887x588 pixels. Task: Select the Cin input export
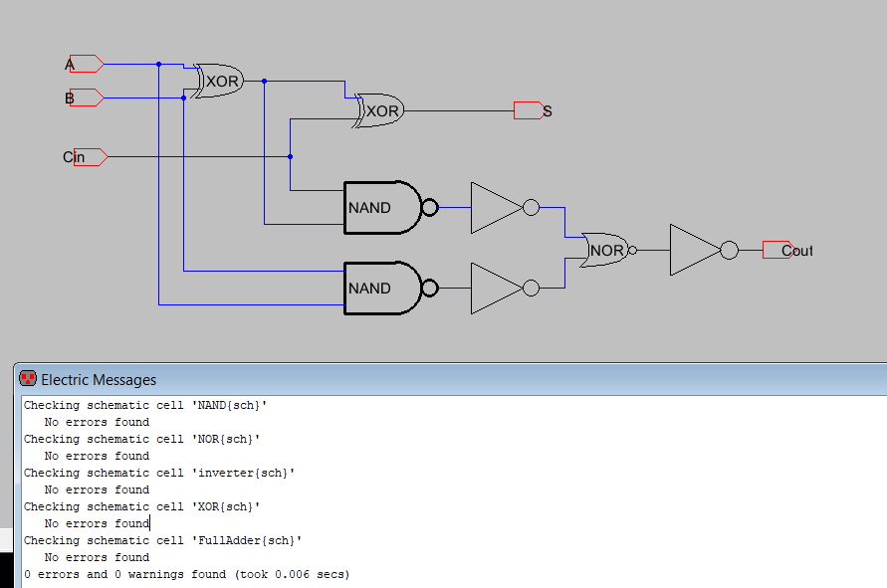[88, 156]
